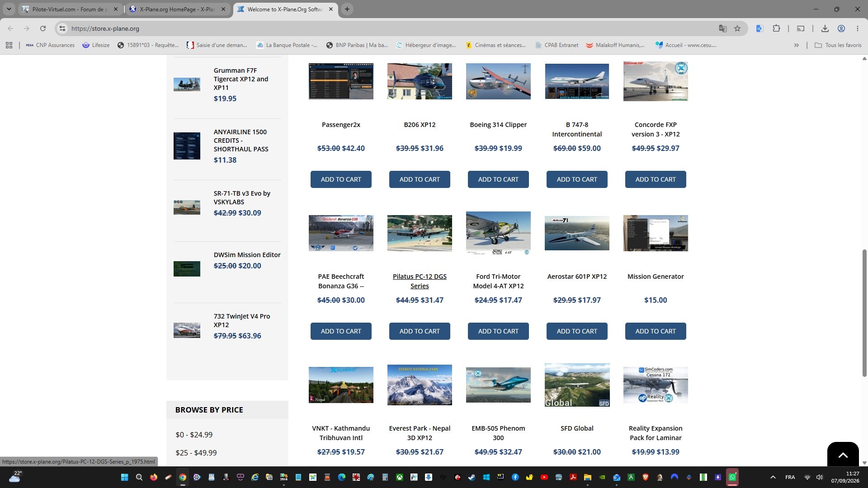868x488 pixels.
Task: Open the Ford Tri-Motor product image
Action: (x=498, y=233)
